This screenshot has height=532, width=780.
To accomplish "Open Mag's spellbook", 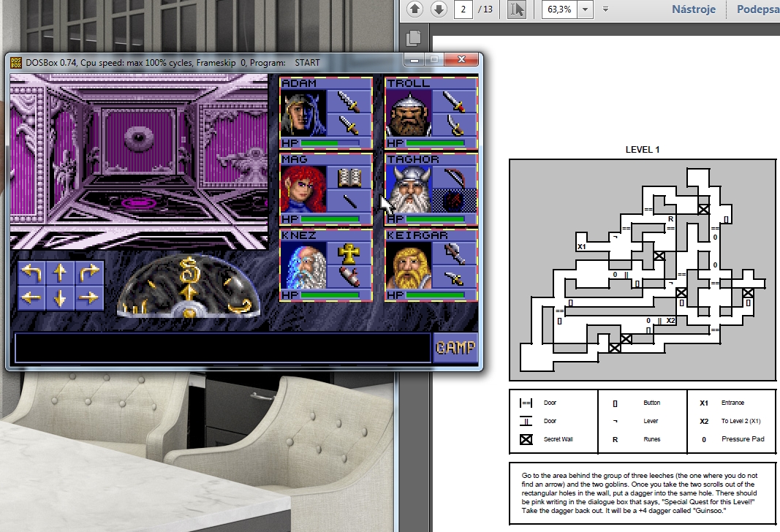I will click(349, 178).
